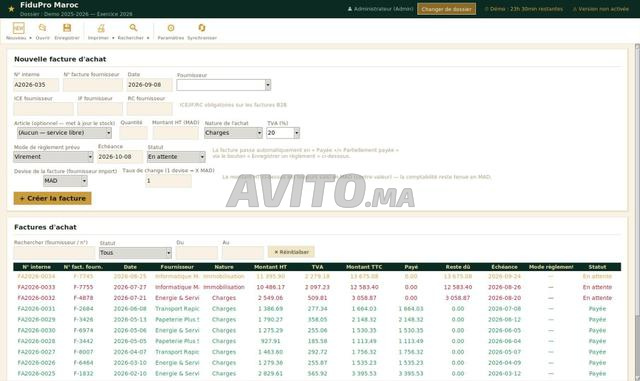The height and width of the screenshot is (381, 640).
Task: Click the Synchroniser icon
Action: click(202, 28)
